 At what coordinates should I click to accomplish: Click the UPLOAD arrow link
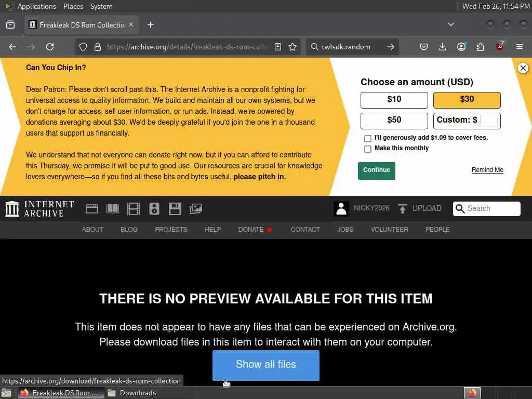click(x=420, y=208)
